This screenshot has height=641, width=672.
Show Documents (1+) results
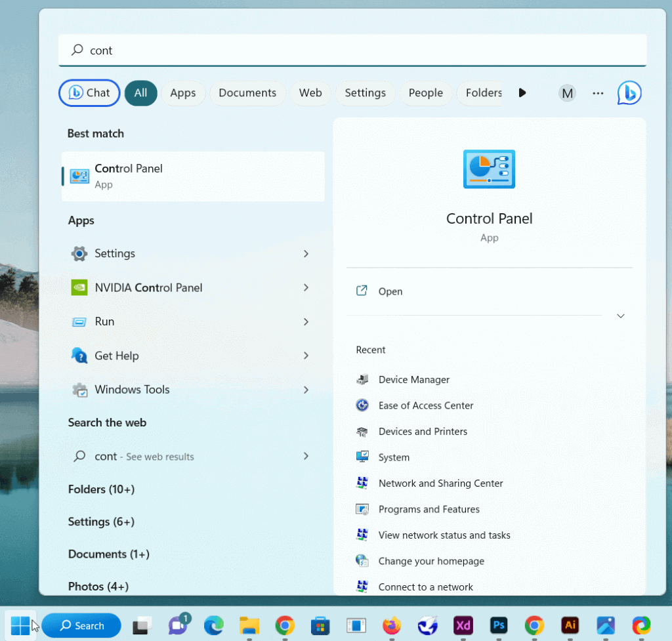108,554
